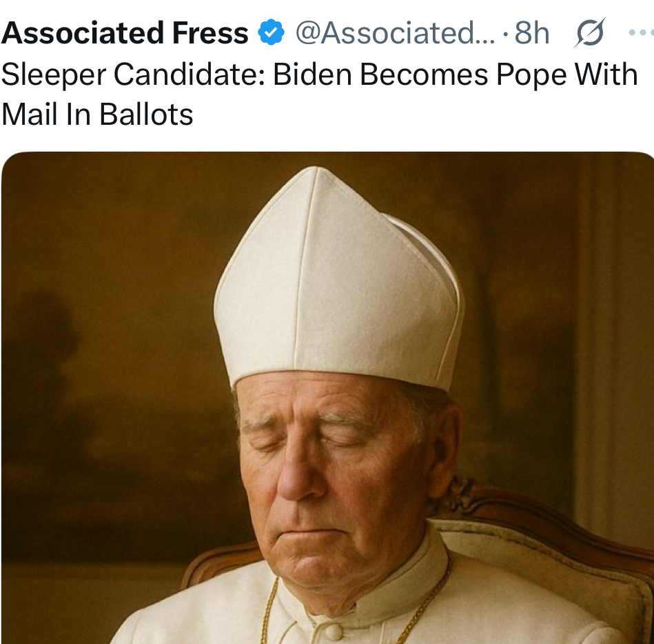Screen dimensions: 654x644
Task: Click the @Associated... account handle
Action: [395, 32]
